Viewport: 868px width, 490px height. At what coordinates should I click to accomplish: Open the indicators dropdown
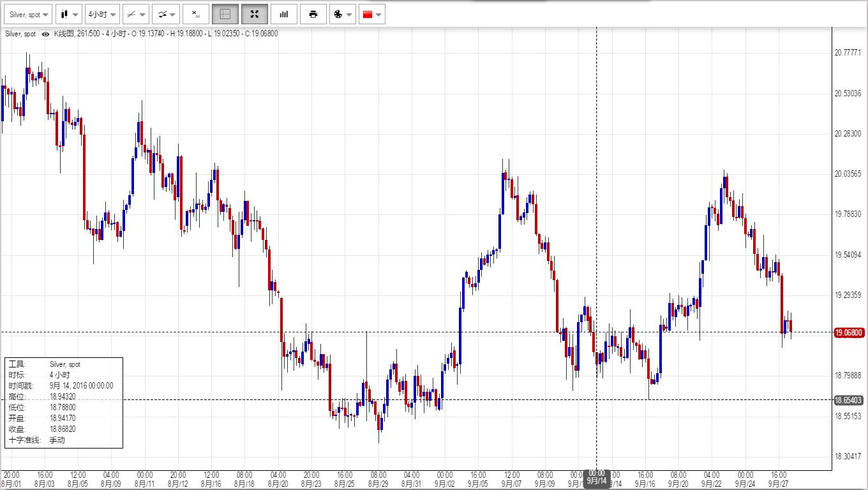coord(166,14)
